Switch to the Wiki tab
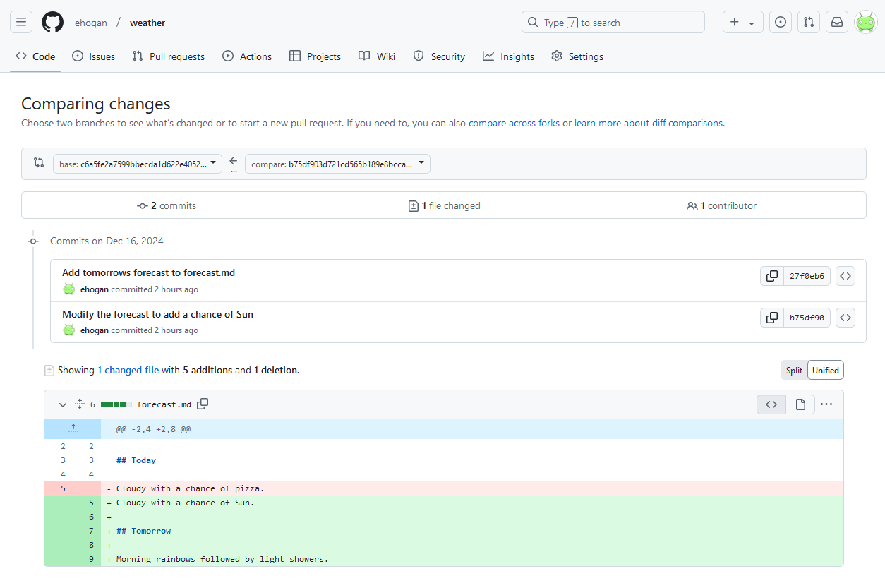Image resolution: width=885 pixels, height=588 pixels. (377, 56)
